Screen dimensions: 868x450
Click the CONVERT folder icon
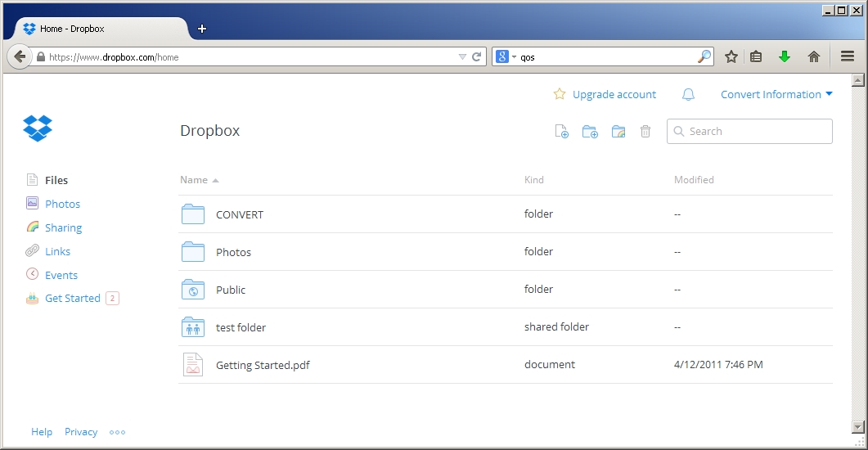click(193, 214)
